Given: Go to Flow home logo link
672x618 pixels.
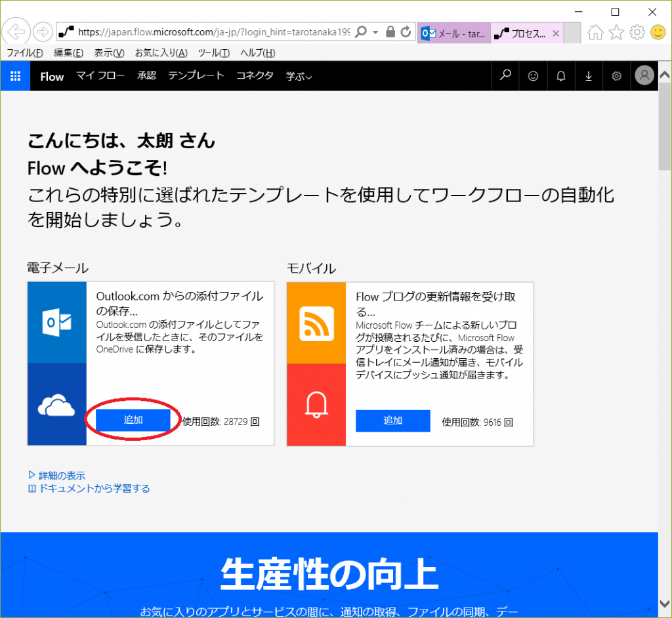Looking at the screenshot, I should point(52,76).
